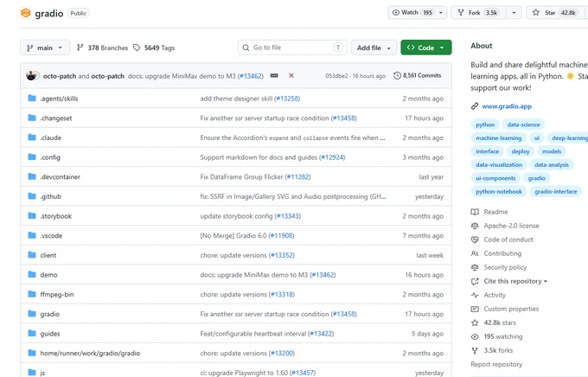
Task: Click the .vscode folder icon
Action: [x=32, y=235]
